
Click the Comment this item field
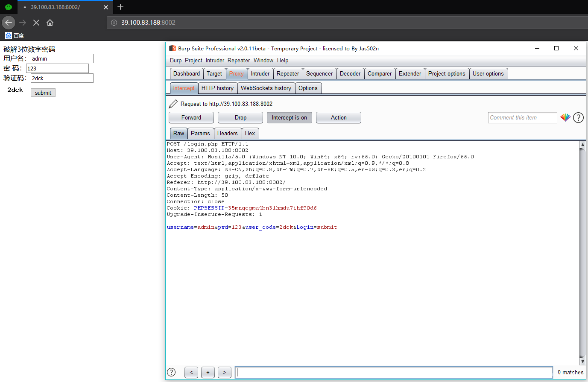point(522,117)
